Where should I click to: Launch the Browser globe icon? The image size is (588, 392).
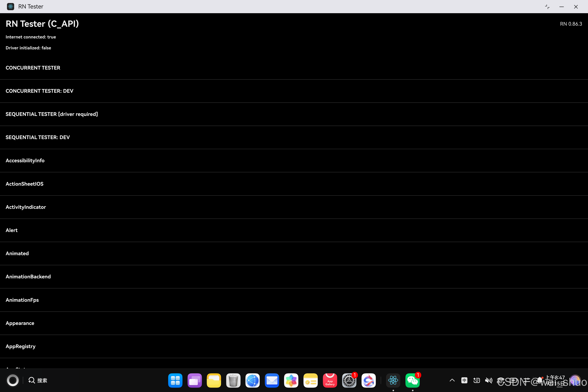[x=253, y=380]
